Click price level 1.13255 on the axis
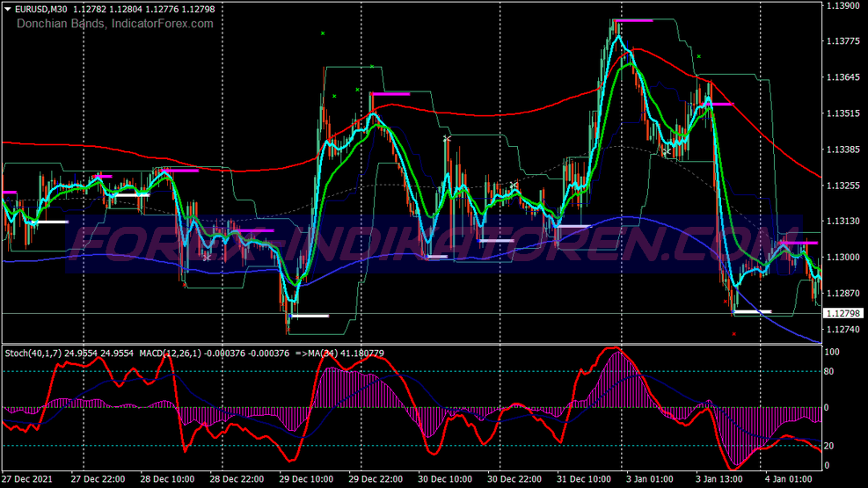The image size is (868, 488). coord(842,186)
